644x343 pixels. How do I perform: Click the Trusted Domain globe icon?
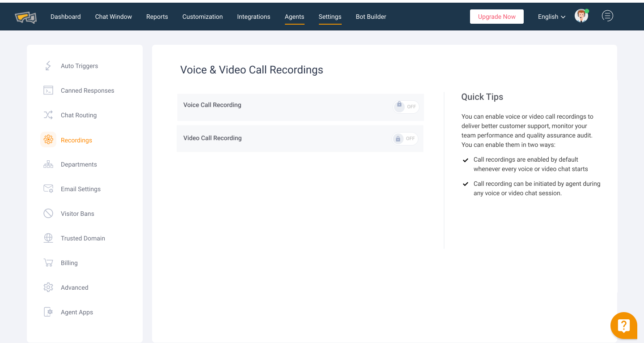point(48,238)
